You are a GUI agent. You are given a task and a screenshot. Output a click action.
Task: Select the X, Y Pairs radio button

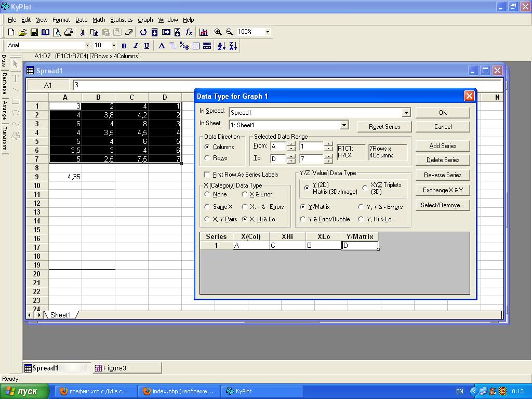(x=208, y=219)
